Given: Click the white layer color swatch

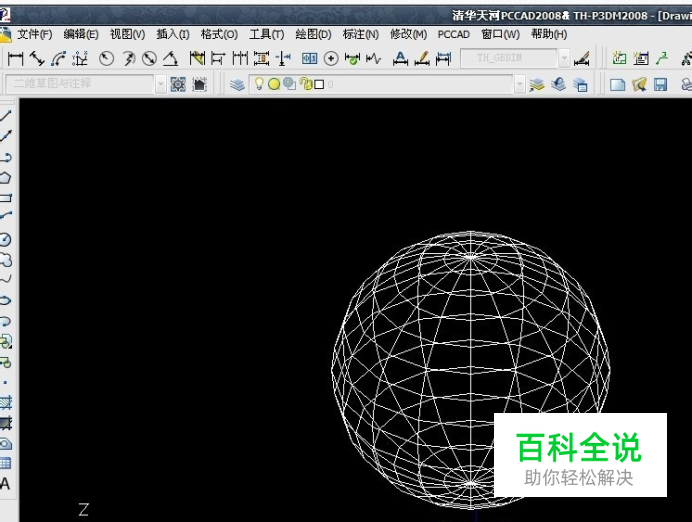Looking at the screenshot, I should click(x=319, y=85).
